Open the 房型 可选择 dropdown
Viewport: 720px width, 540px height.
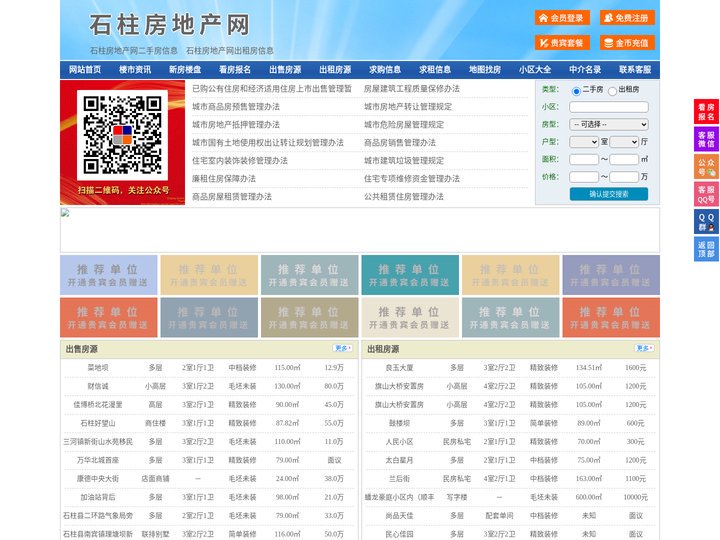(x=609, y=124)
